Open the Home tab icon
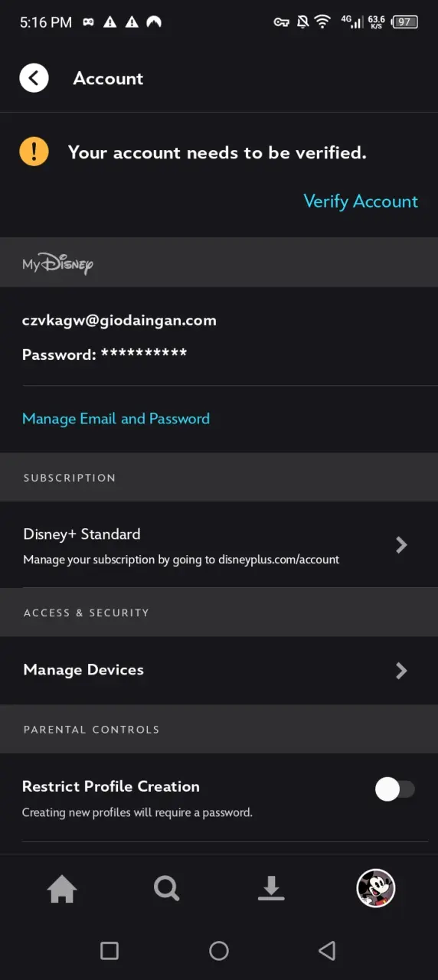 coord(62,889)
